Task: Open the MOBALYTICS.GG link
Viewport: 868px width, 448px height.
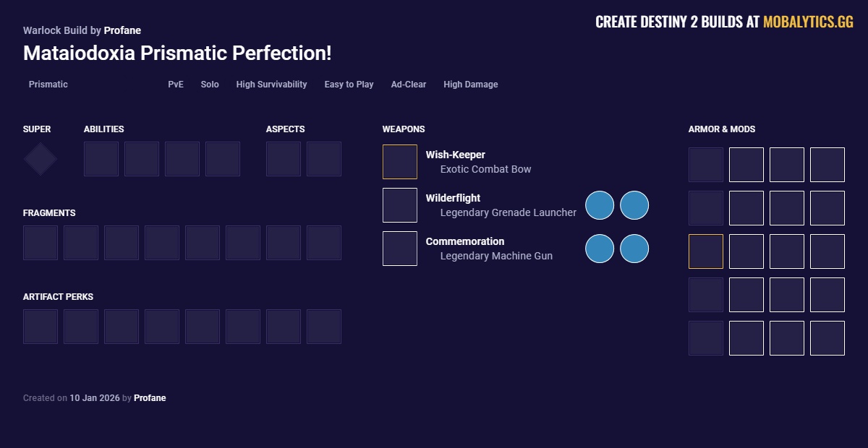Action: [808, 22]
